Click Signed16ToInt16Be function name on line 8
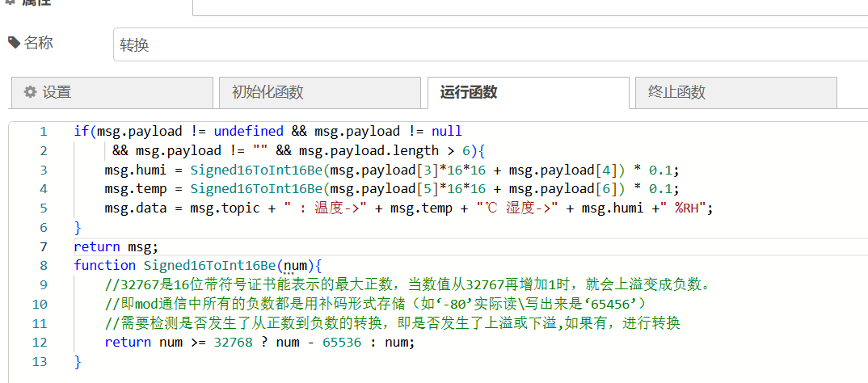This screenshot has height=383, width=868. pos(209,266)
